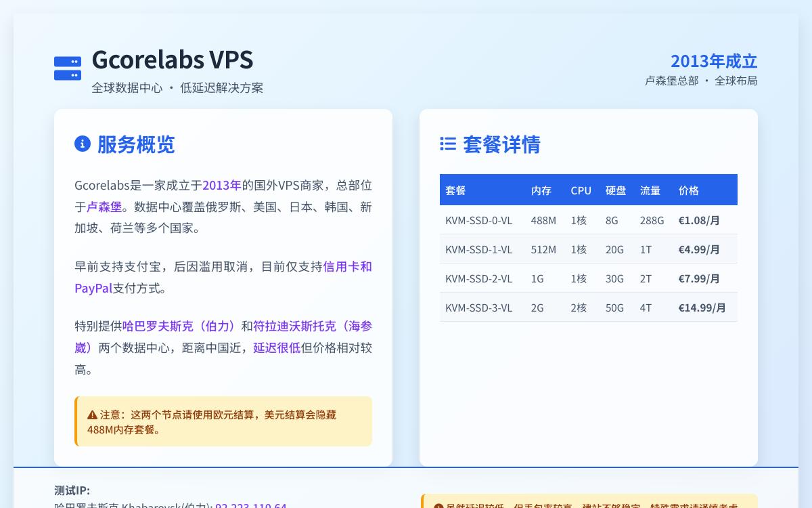Click the highlighted 2013年 text
Screen dimensions: 812x508
[222, 185]
